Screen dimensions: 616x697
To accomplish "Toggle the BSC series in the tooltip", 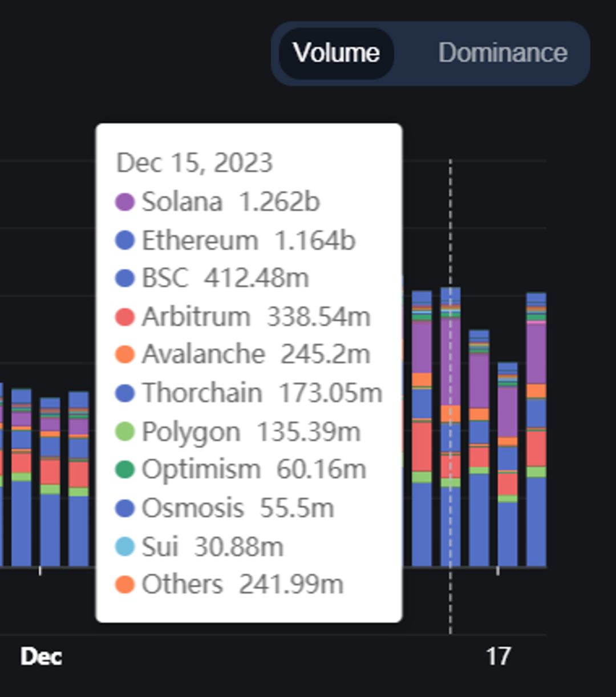I will point(217,278).
